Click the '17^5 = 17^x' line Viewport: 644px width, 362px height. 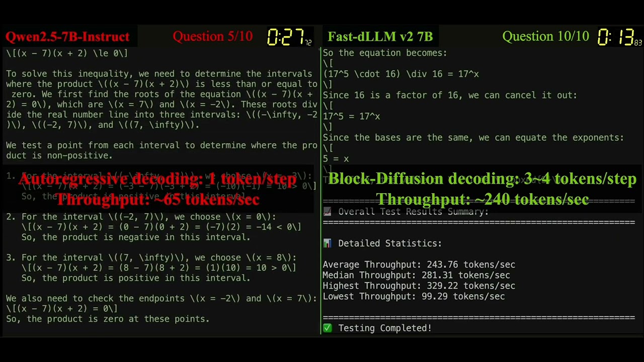click(351, 116)
